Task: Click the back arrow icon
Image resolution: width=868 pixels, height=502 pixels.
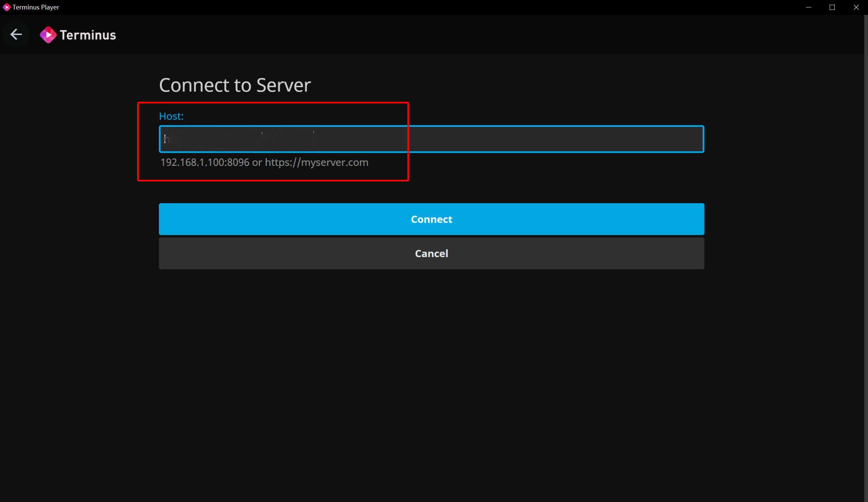Action: [x=16, y=35]
